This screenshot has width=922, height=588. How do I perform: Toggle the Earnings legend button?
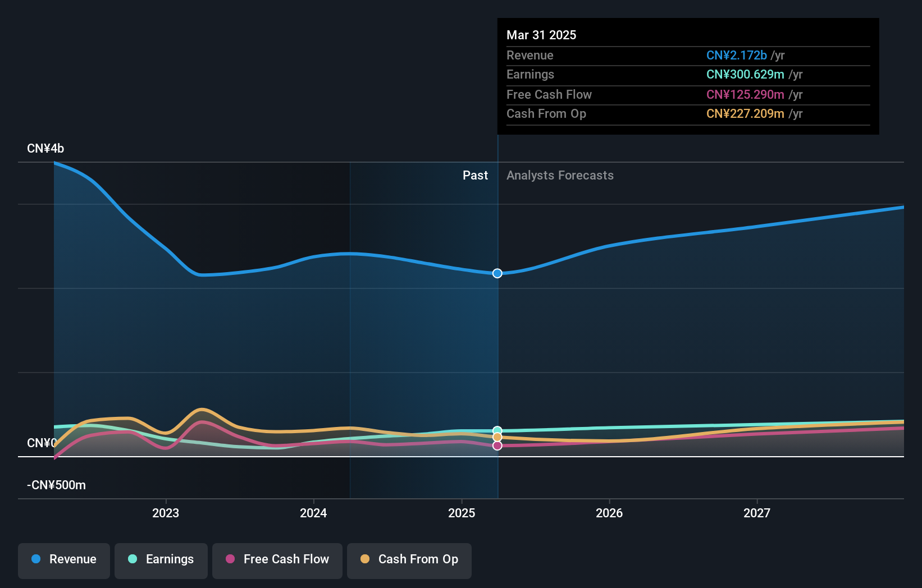point(161,561)
